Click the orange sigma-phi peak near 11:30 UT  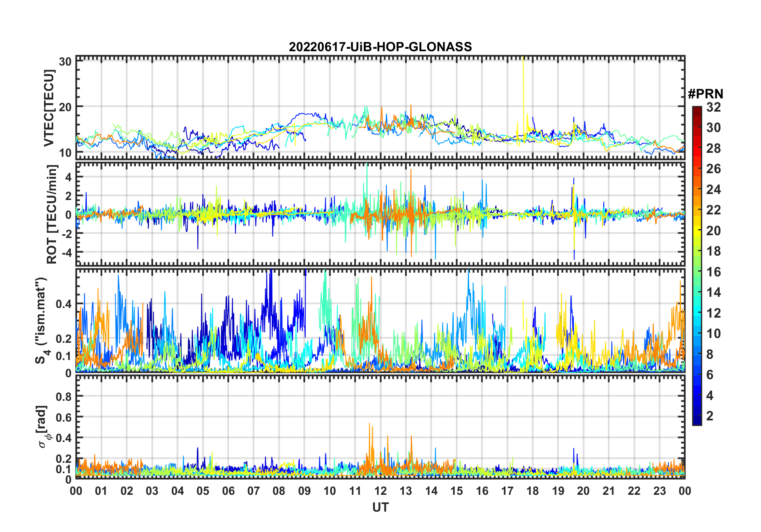coord(369,425)
